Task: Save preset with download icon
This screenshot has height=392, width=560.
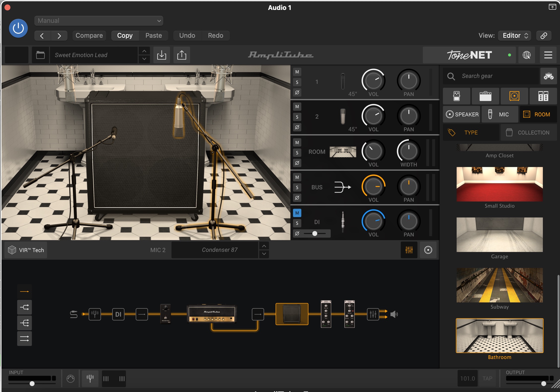Action: tap(162, 55)
